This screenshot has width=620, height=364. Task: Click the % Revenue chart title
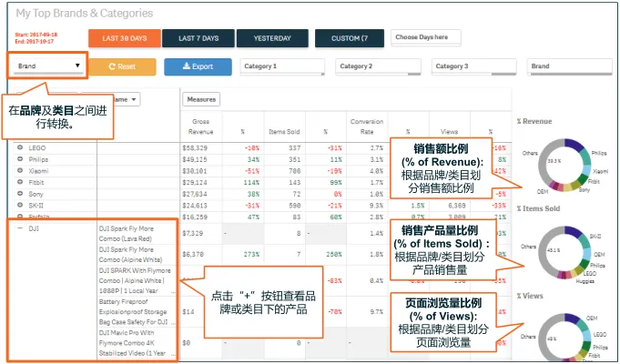tap(534, 121)
